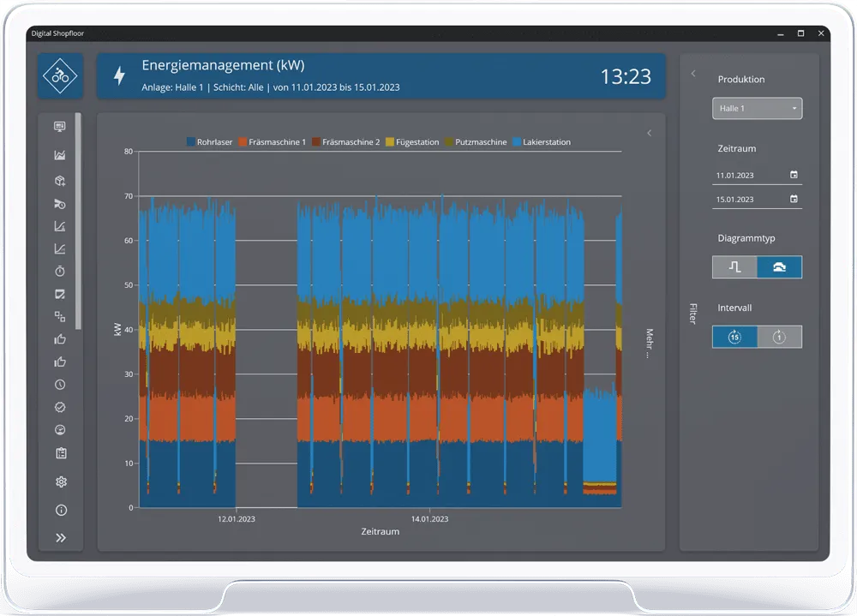This screenshot has width=857, height=616.
Task: Click the Rohrlaser dark blue legend swatch
Action: pos(191,142)
